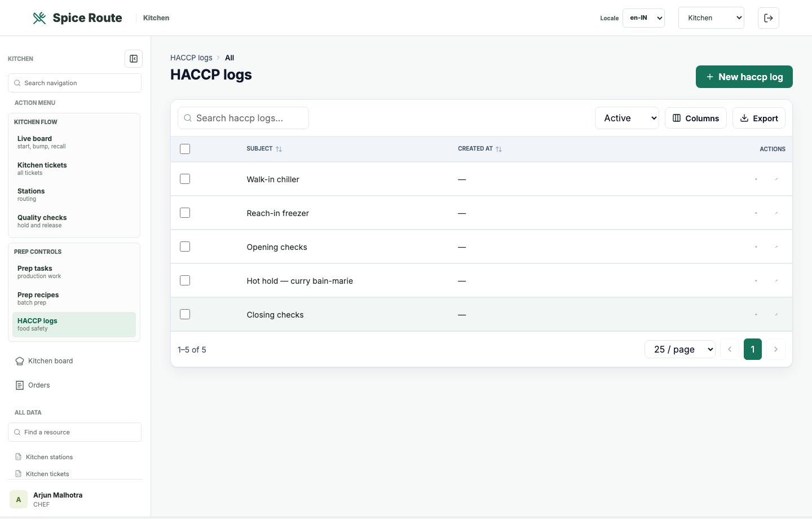
Task: Sort by Created At using its sort arrows
Action: [x=498, y=149]
